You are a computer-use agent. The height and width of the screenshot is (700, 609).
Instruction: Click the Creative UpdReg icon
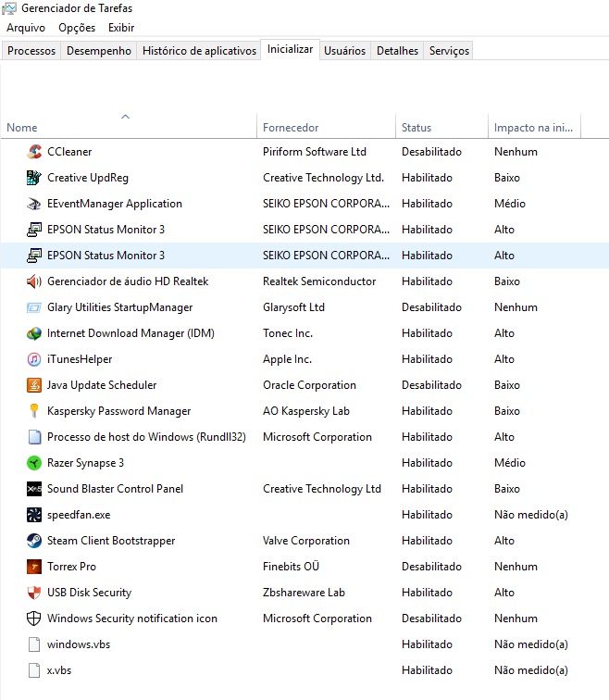34,178
